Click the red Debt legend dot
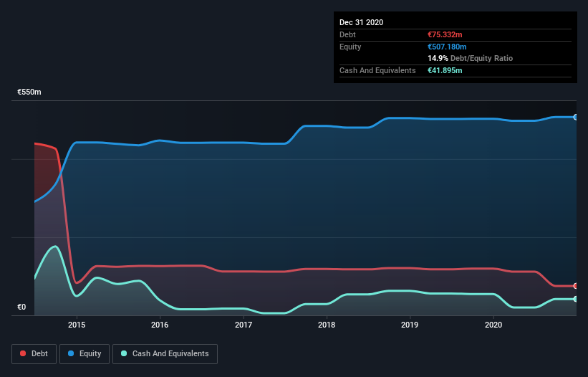The image size is (588, 377). (23, 353)
